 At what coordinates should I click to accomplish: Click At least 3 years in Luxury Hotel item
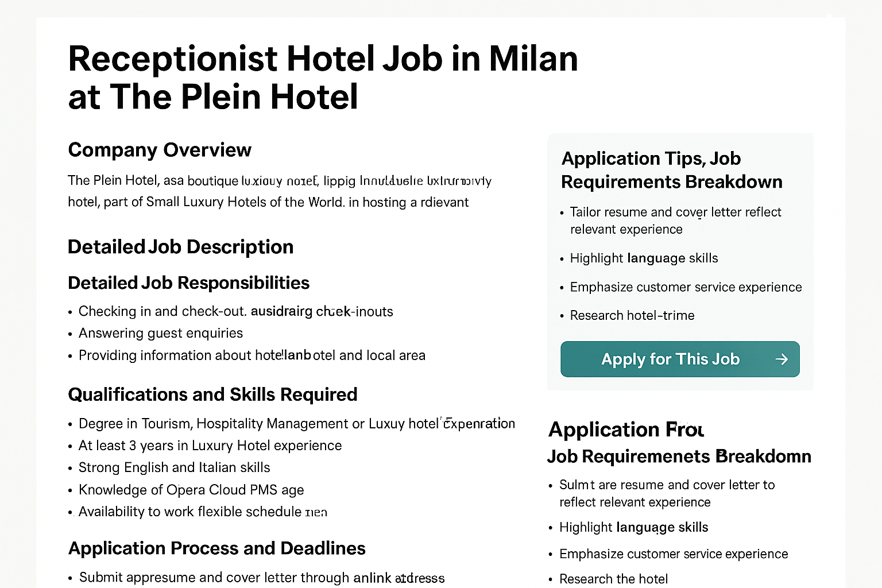point(210,446)
